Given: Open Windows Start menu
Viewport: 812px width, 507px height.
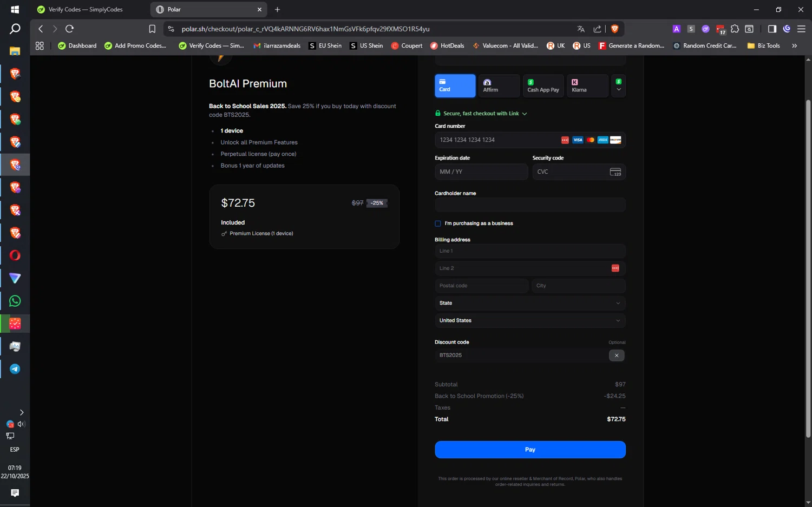Looking at the screenshot, I should 15,10.
